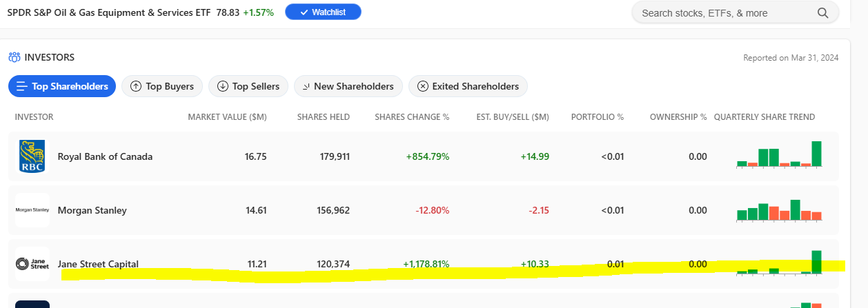Click Royal Bank of Canada share trend chart
The image size is (868, 308).
(x=779, y=154)
